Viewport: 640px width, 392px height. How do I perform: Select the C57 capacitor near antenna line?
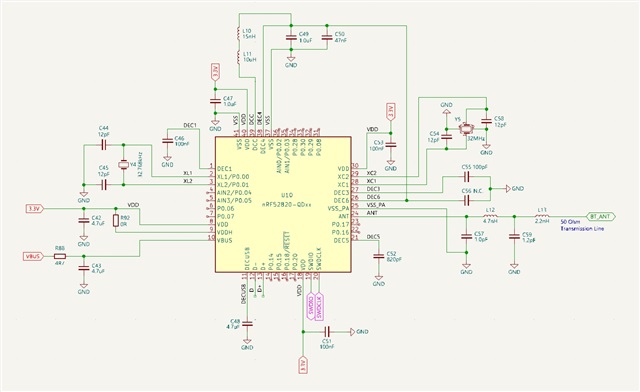click(466, 236)
